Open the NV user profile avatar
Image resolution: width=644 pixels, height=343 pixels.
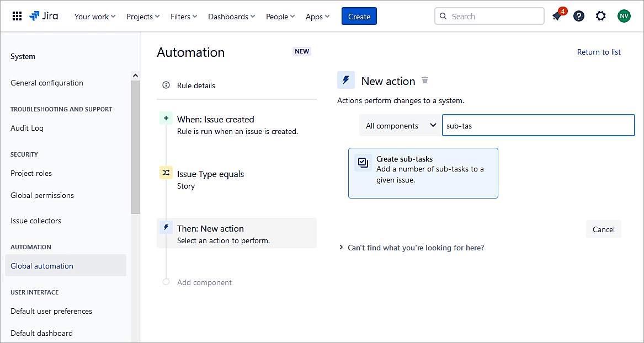click(624, 16)
